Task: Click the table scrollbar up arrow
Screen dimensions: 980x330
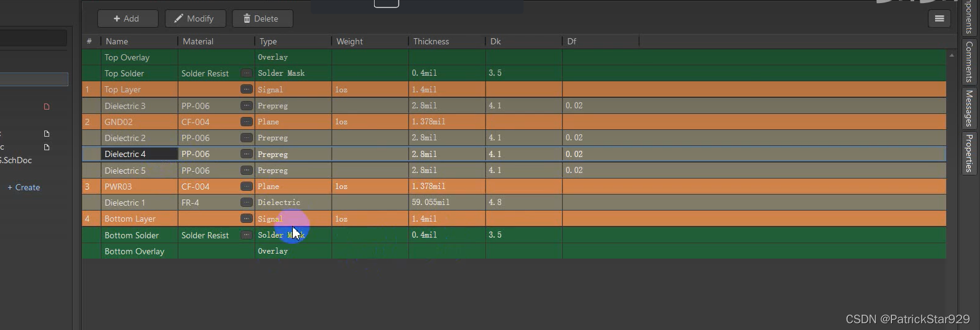Action: coord(952,55)
